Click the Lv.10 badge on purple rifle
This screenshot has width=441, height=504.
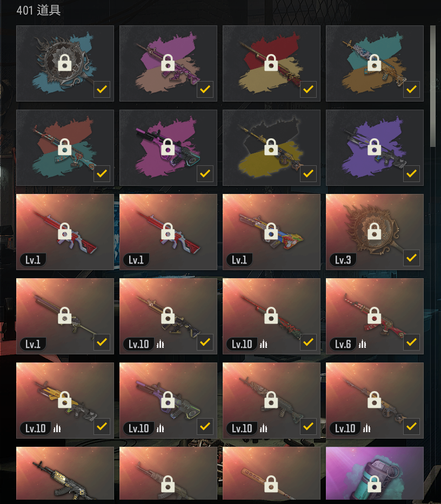[x=139, y=428]
